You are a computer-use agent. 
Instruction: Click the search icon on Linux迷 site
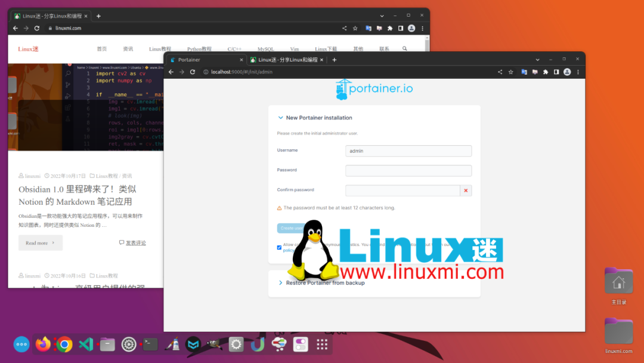pyautogui.click(x=404, y=48)
